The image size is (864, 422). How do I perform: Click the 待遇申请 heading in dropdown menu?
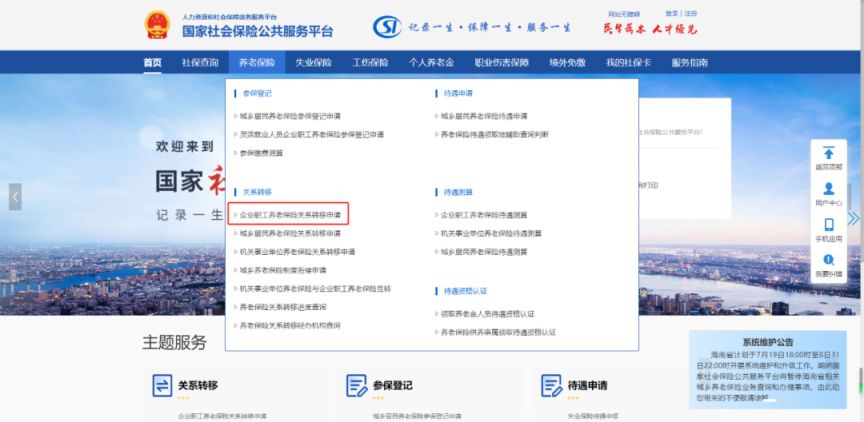click(x=458, y=94)
